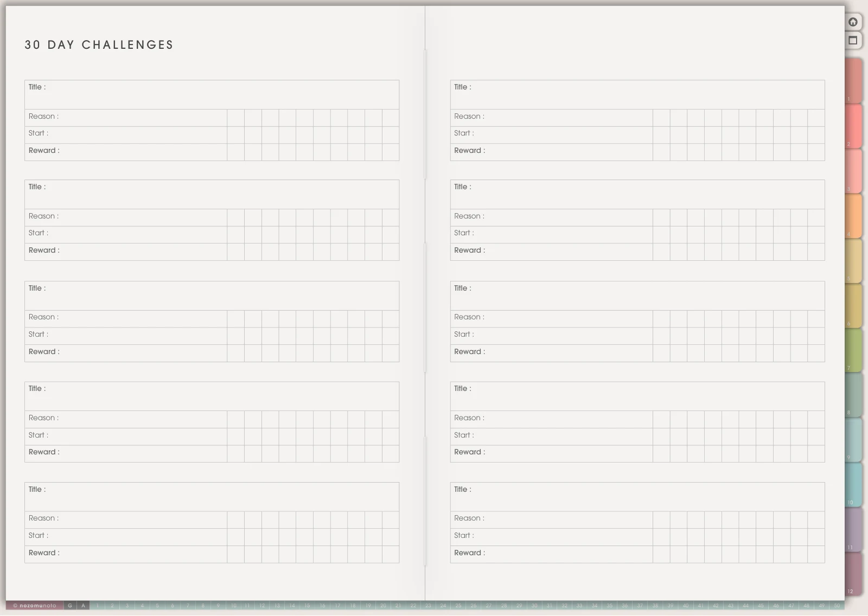Jump to week 25 in bottom bar
The height and width of the screenshot is (616, 868).
[x=458, y=606]
